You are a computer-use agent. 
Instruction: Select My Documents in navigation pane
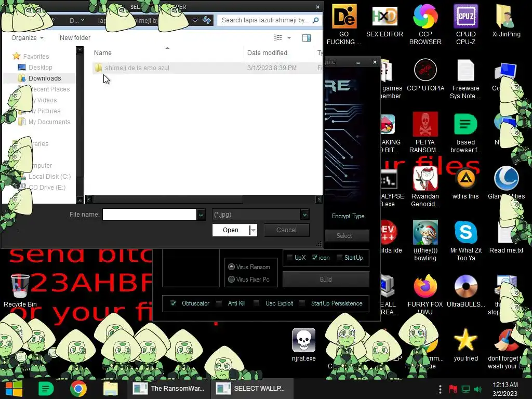click(x=49, y=122)
